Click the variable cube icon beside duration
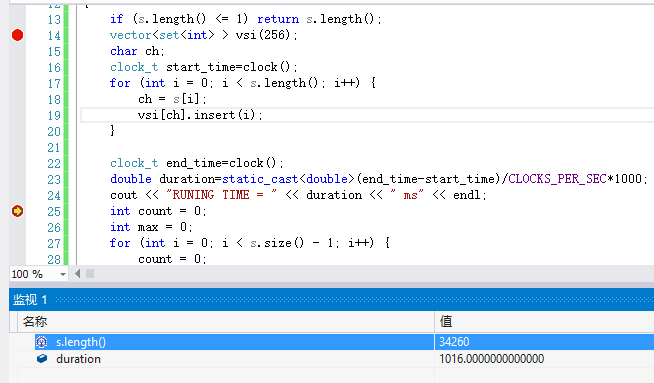The width and height of the screenshot is (654, 383). 42,358
